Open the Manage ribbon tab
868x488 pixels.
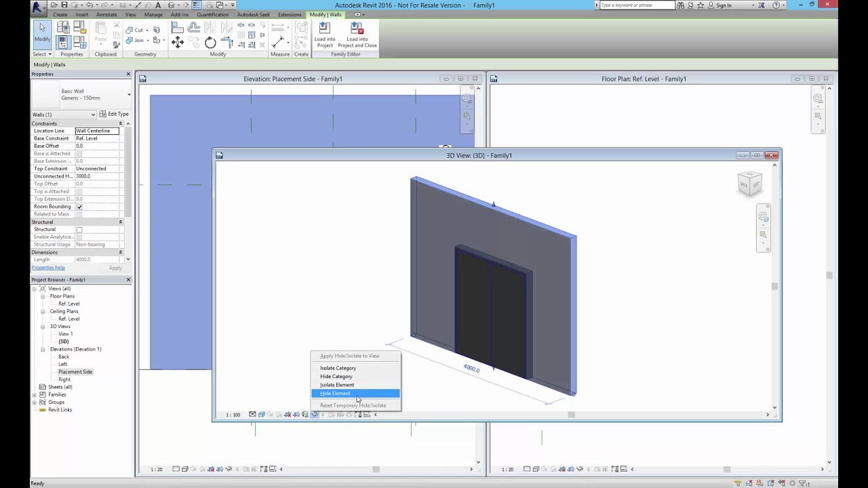pyautogui.click(x=153, y=14)
